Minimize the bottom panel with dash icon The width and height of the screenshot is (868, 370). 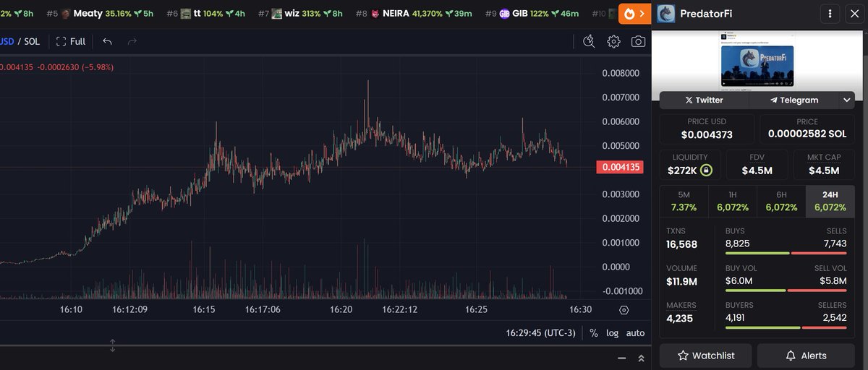tap(621, 358)
